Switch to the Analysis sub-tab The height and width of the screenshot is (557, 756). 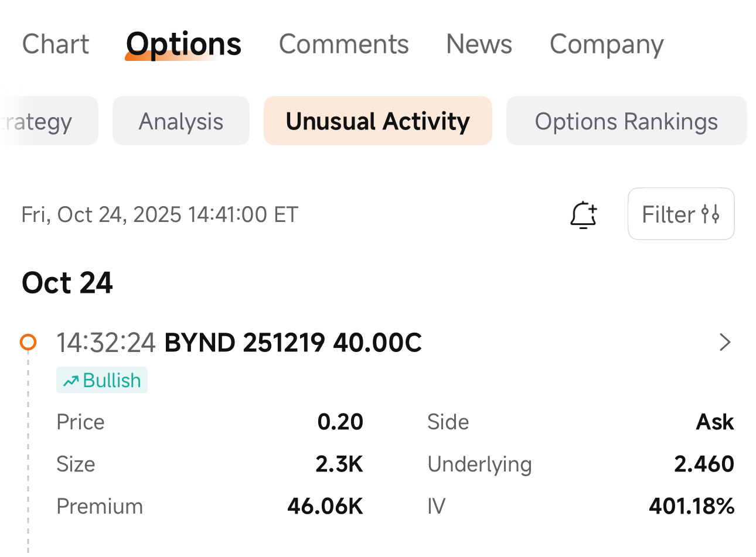coord(181,121)
